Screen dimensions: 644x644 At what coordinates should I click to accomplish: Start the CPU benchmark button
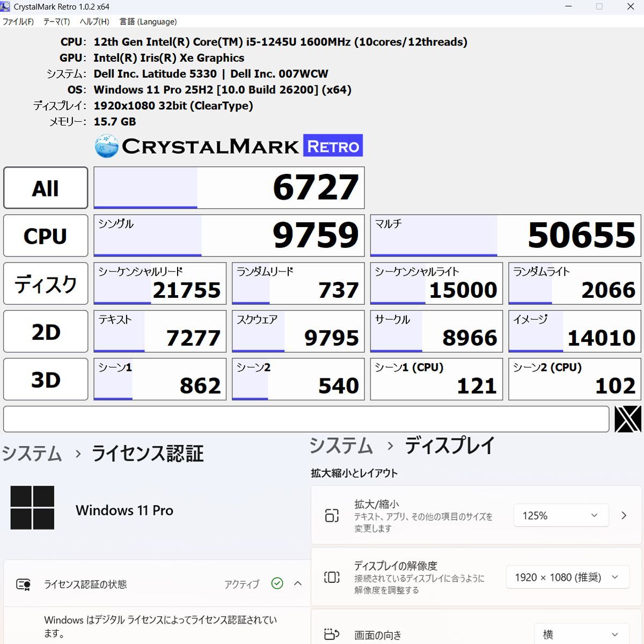pyautogui.click(x=46, y=236)
